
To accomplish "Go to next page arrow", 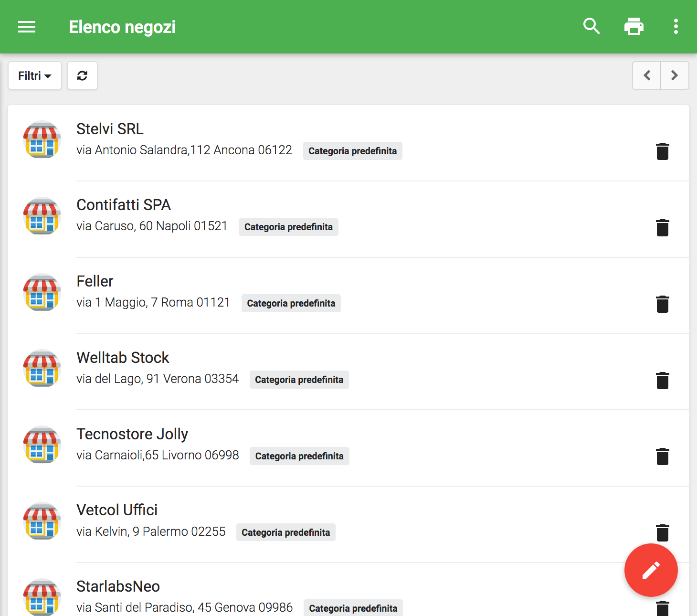I will pyautogui.click(x=674, y=75).
